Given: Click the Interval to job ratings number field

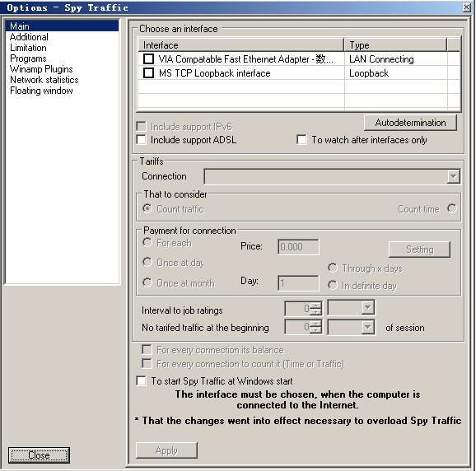Looking at the screenshot, I should [298, 308].
